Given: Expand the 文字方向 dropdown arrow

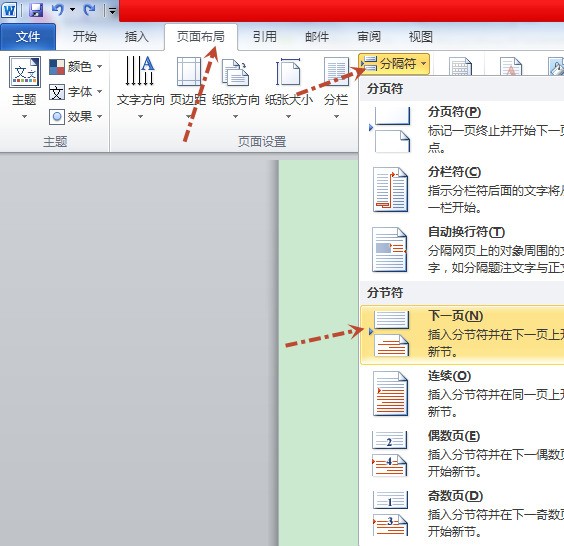Looking at the screenshot, I should tap(140, 116).
